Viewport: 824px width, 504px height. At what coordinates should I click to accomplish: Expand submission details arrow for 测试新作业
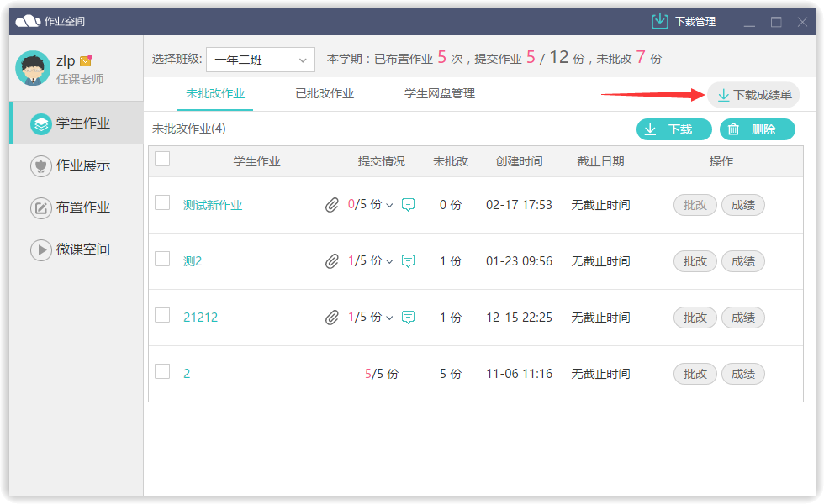[389, 206]
